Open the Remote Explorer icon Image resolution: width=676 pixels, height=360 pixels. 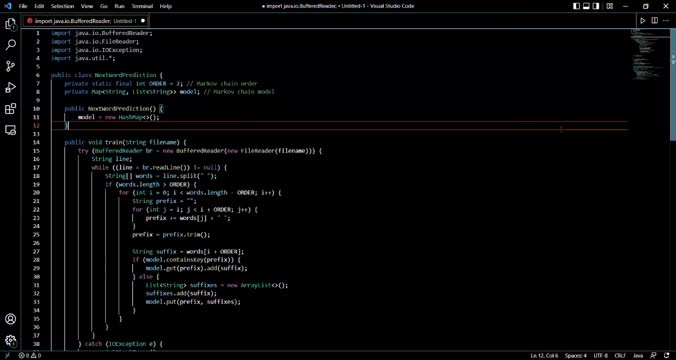10,130
